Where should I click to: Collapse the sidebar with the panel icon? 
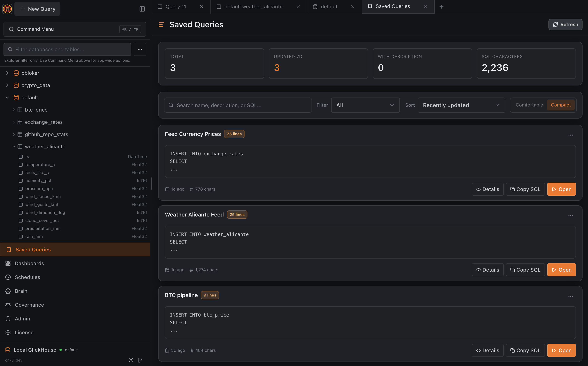(x=142, y=9)
